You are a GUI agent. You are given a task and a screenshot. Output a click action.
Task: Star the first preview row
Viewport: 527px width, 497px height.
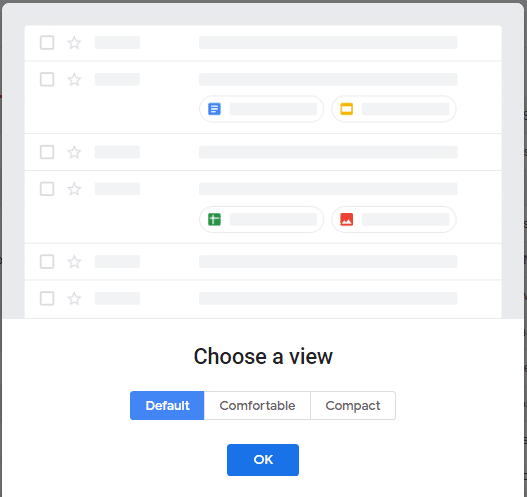(74, 43)
